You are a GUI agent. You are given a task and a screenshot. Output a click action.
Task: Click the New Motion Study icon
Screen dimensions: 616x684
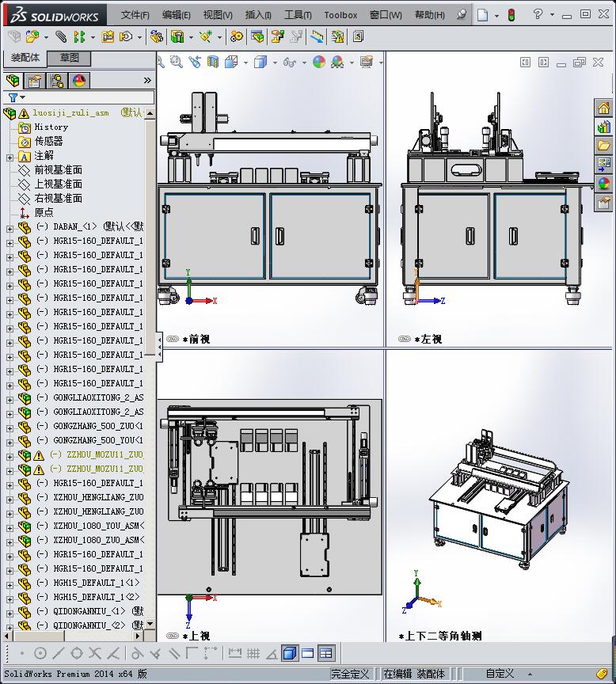(237, 36)
